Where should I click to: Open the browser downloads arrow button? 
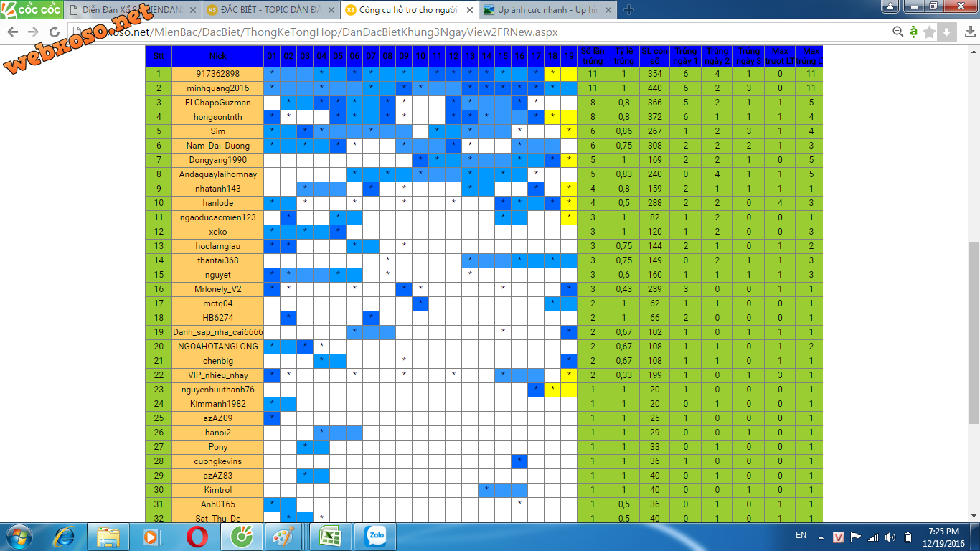[x=947, y=32]
